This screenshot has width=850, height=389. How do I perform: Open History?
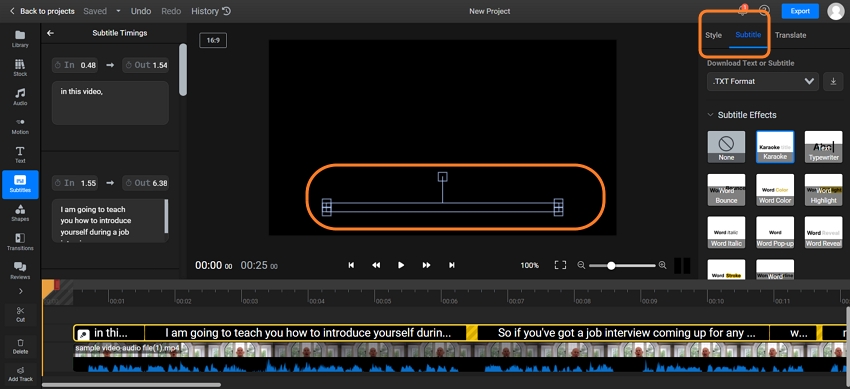click(211, 11)
